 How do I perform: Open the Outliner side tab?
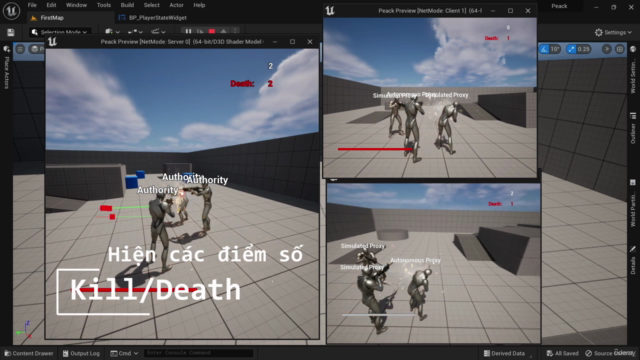pyautogui.click(x=633, y=129)
